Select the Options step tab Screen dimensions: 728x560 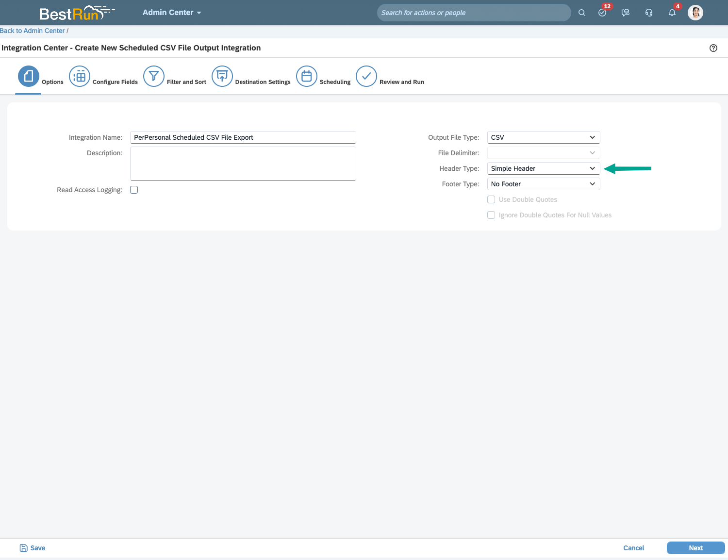(29, 76)
